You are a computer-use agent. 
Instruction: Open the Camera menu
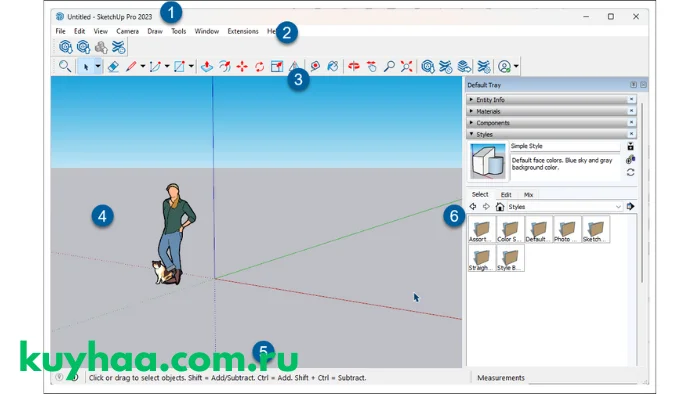click(128, 31)
